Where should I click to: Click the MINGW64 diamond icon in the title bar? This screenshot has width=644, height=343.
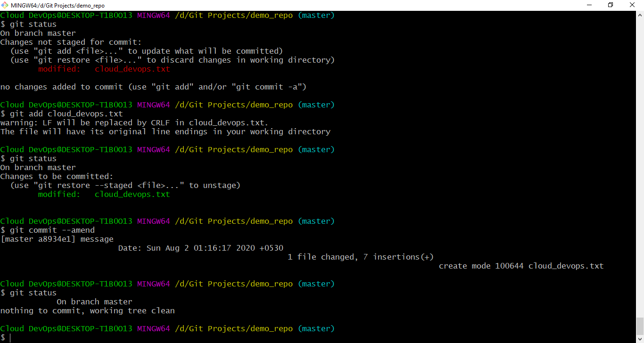[x=5, y=5]
